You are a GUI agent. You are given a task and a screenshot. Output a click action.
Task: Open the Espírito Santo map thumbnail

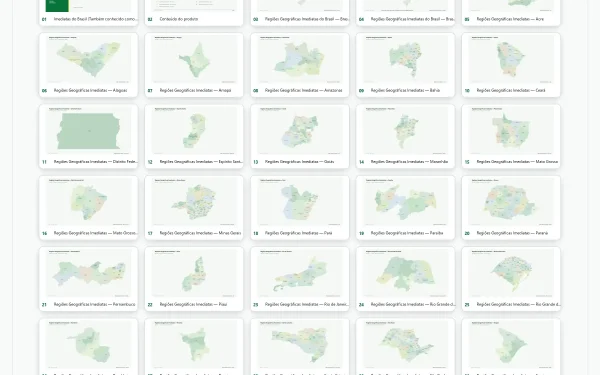click(x=194, y=130)
